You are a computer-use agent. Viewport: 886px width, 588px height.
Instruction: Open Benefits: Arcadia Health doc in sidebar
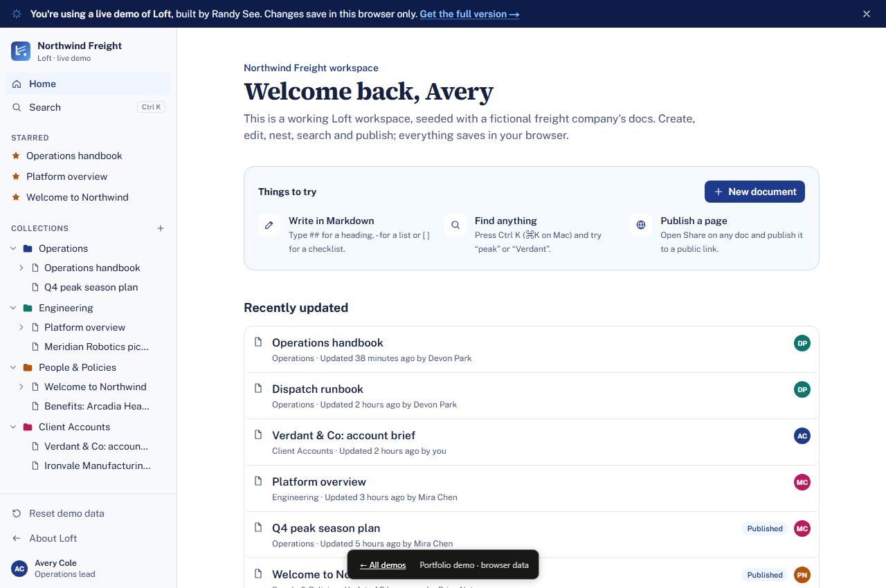96,406
